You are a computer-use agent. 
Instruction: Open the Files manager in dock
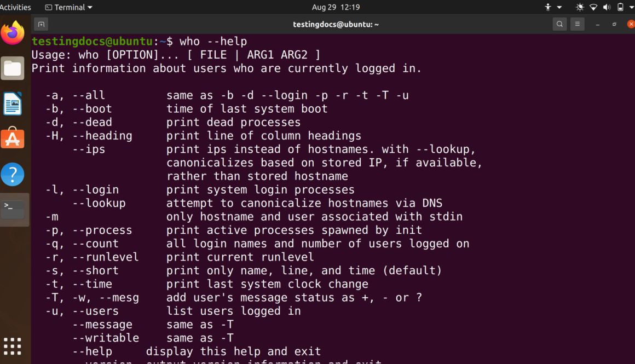pyautogui.click(x=13, y=68)
